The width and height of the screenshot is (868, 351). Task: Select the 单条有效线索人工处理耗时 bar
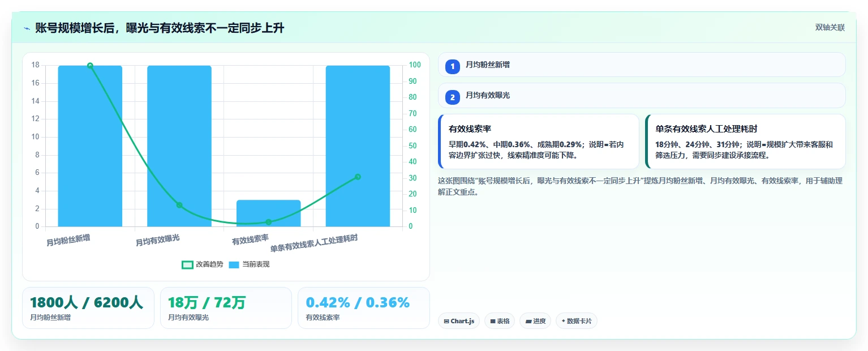pyautogui.click(x=358, y=146)
